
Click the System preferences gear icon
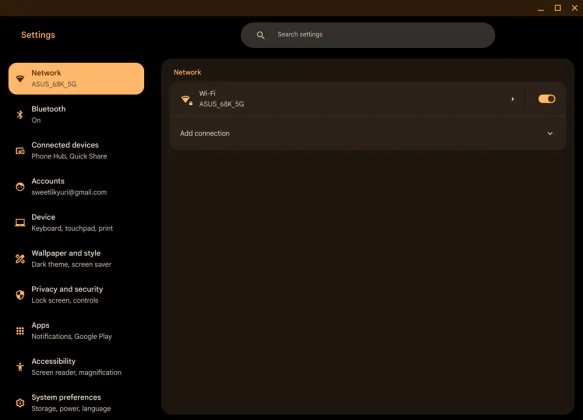20,403
